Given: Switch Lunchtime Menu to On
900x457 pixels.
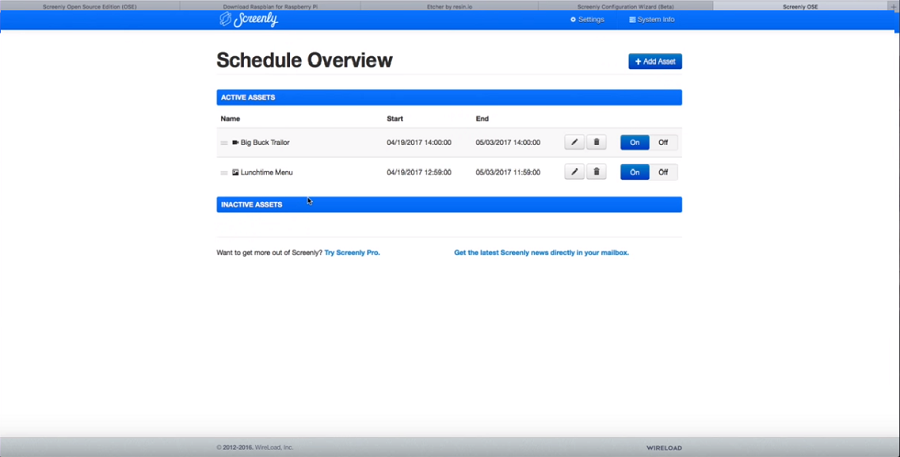Looking at the screenshot, I should click(635, 172).
